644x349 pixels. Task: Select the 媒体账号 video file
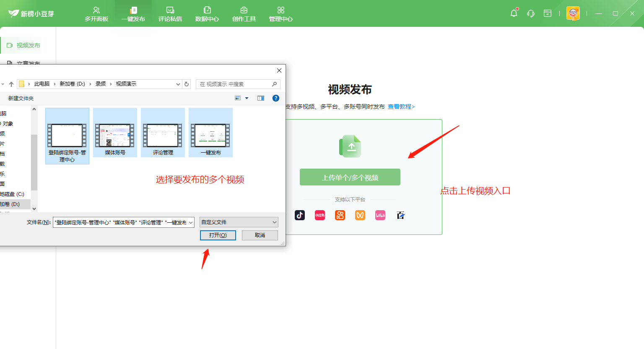tap(115, 133)
